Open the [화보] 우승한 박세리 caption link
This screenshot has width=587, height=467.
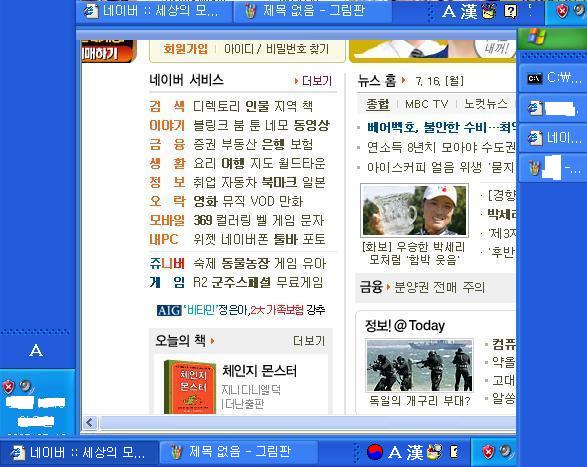click(414, 253)
